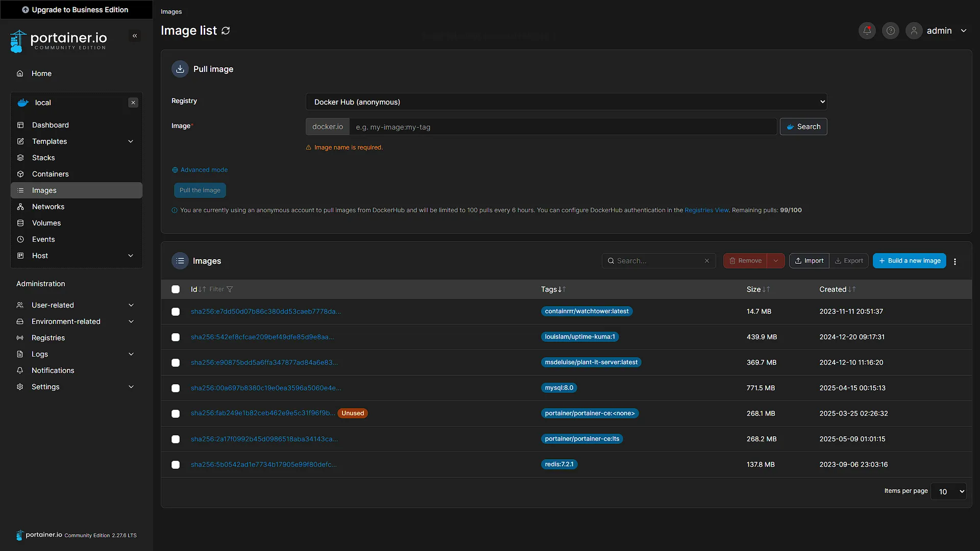Open Registries under Administration
Image resolution: width=980 pixels, height=551 pixels.
(76, 338)
